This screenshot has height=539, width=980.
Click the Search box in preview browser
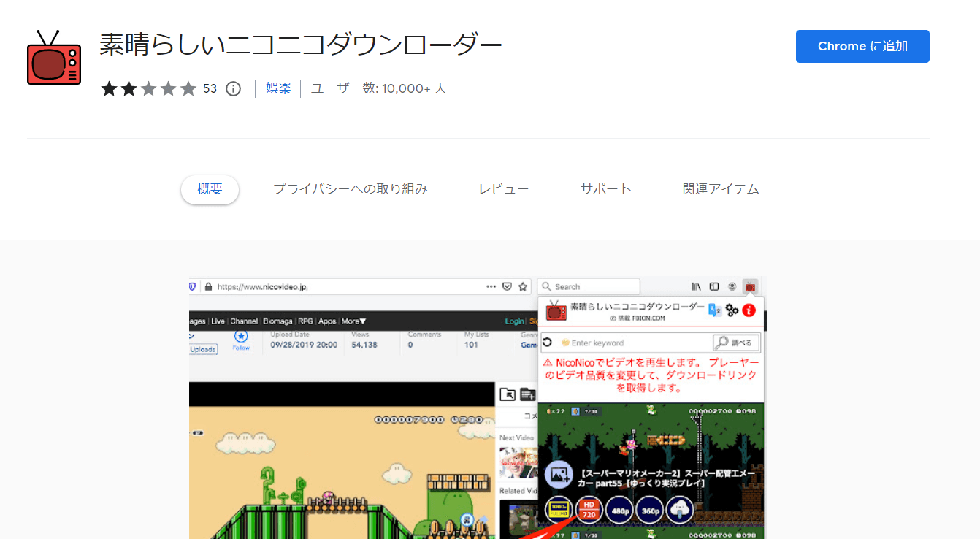point(589,287)
